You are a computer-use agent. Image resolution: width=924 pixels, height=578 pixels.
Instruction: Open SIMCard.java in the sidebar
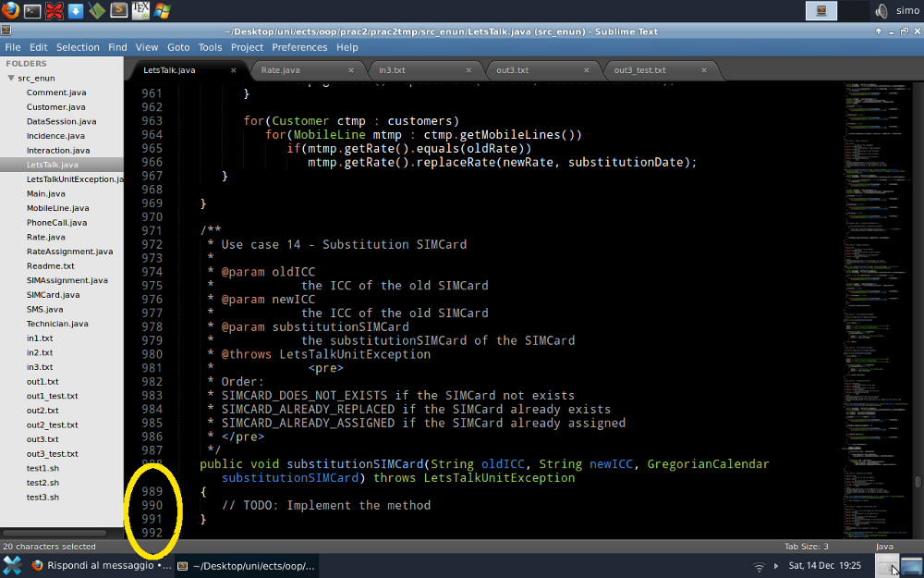click(x=53, y=295)
